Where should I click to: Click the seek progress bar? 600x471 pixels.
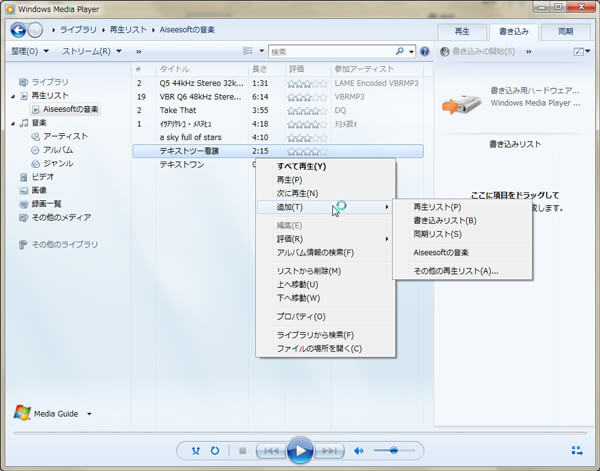[x=300, y=433]
